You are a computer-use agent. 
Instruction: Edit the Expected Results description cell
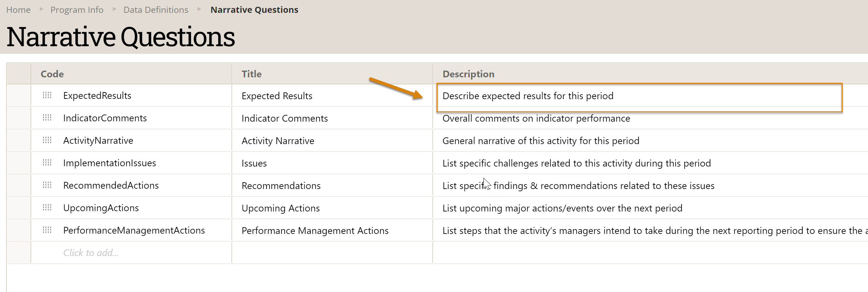pos(528,96)
